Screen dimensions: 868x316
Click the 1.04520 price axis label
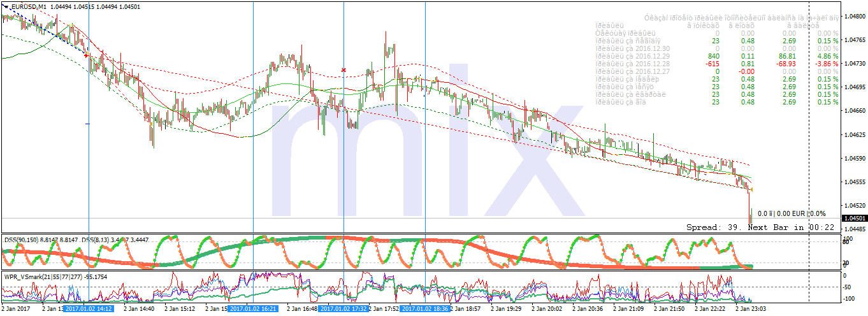coord(855,205)
